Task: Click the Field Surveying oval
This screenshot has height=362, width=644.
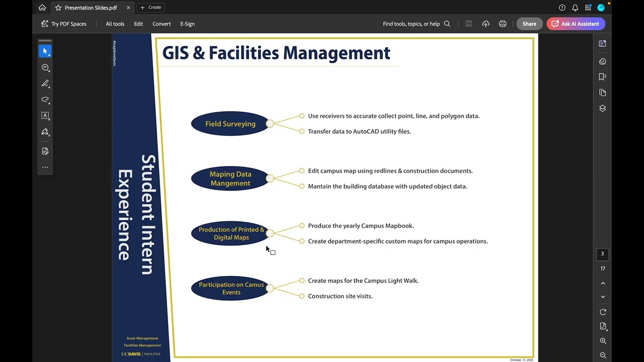Action: point(230,124)
